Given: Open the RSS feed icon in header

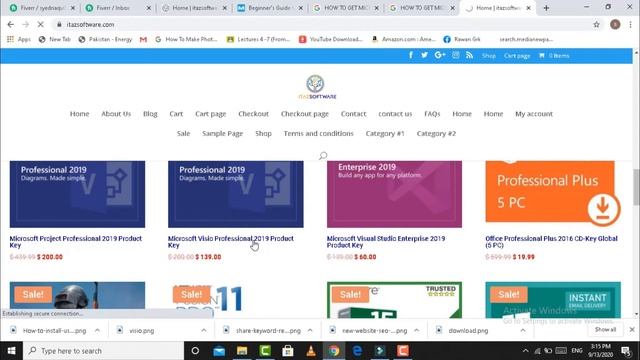Looking at the screenshot, I should click(469, 55).
